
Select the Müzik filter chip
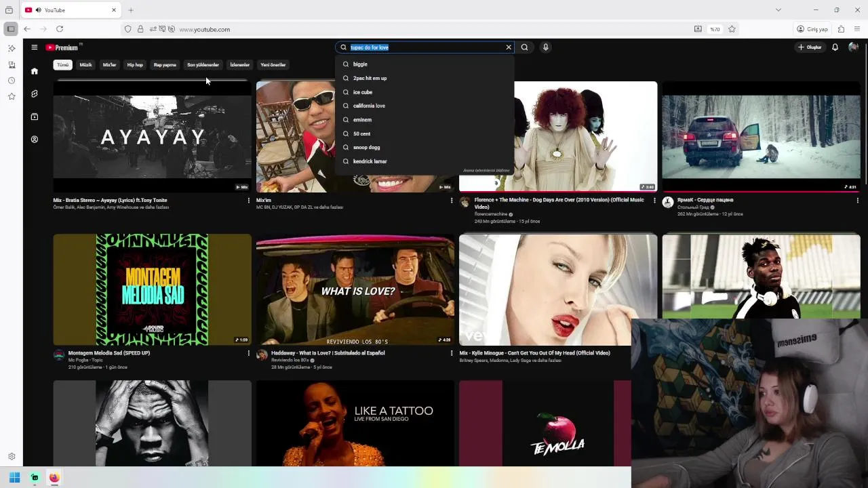click(x=85, y=65)
